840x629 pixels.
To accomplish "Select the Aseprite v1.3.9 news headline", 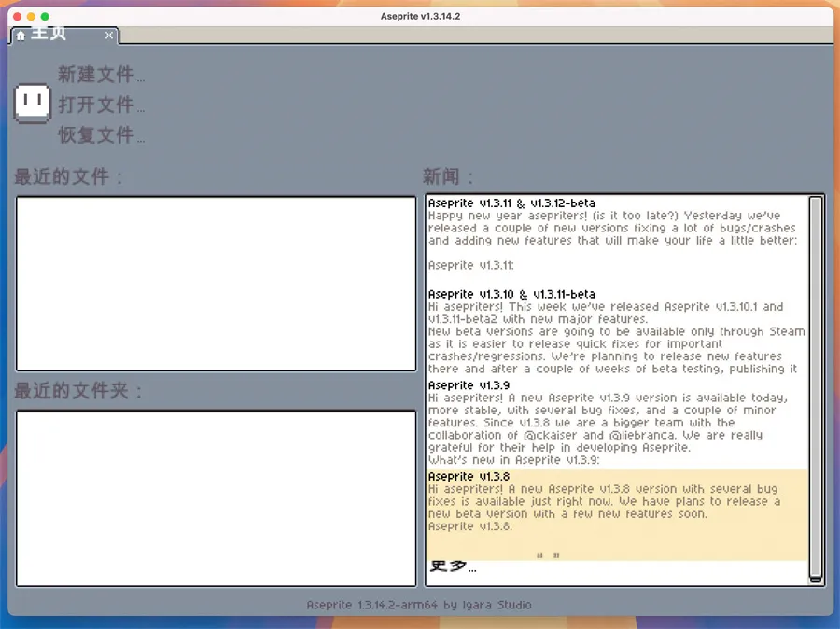I will 469,384.
